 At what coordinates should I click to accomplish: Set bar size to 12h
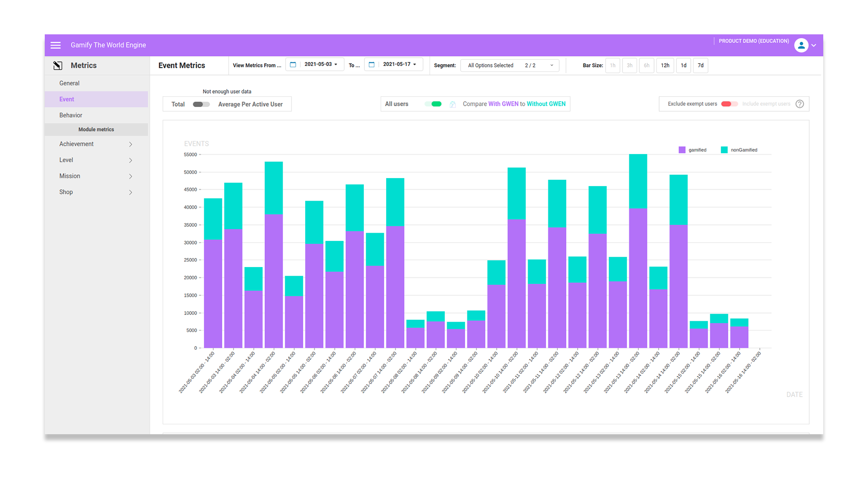click(665, 66)
